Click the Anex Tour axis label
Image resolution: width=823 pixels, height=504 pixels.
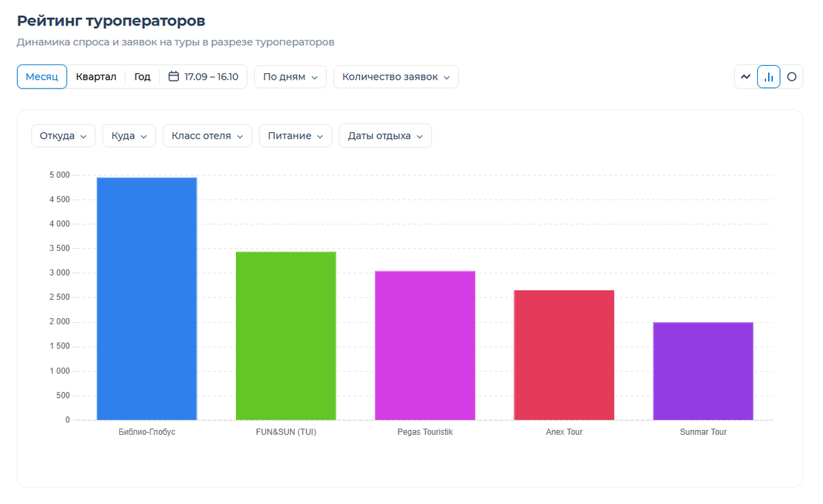tap(564, 433)
